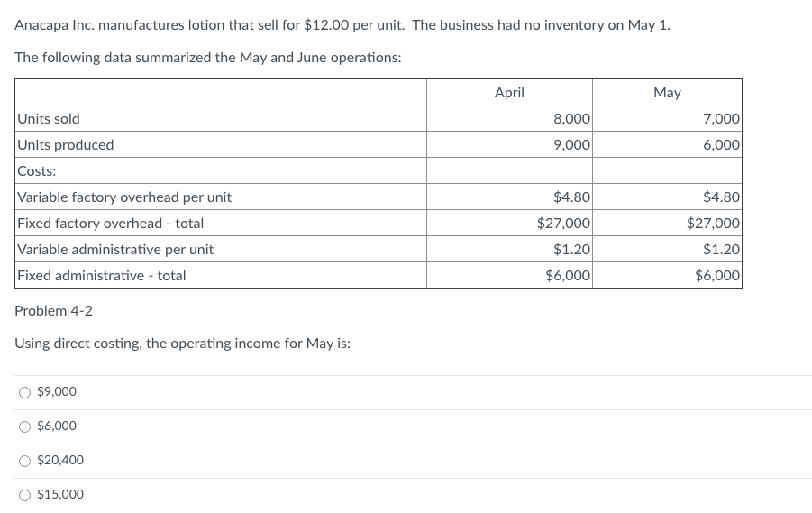Viewport: 812px width, 513px height.
Task: Click the May column header
Action: 667,92
